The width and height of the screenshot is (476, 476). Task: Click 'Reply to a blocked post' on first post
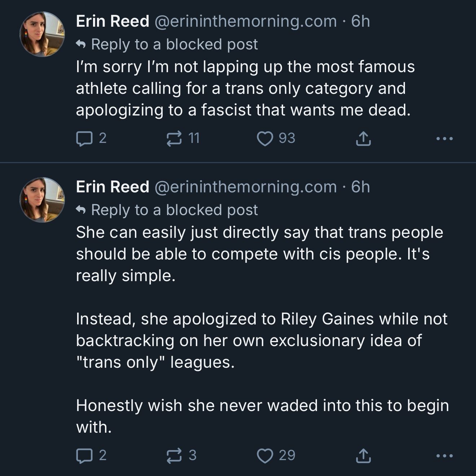click(x=174, y=44)
